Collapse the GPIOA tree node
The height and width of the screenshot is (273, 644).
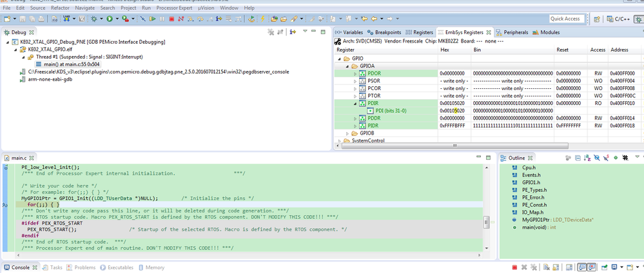point(347,66)
